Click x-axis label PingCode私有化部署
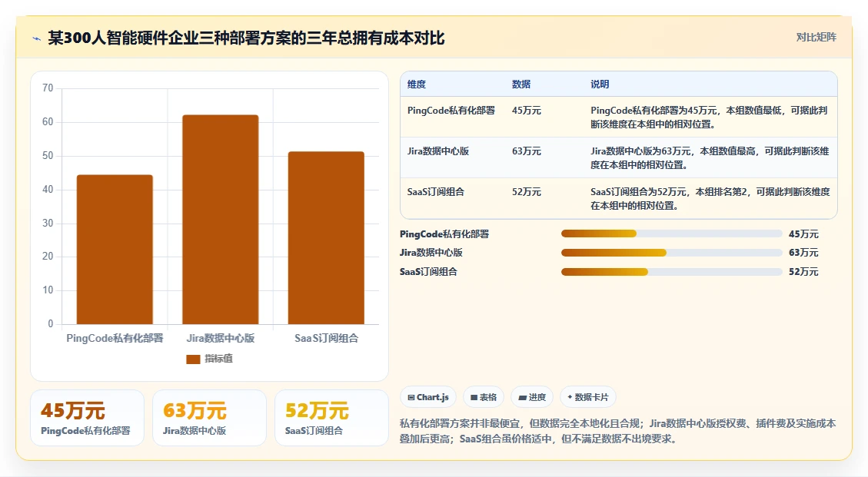The image size is (868, 477). (115, 338)
